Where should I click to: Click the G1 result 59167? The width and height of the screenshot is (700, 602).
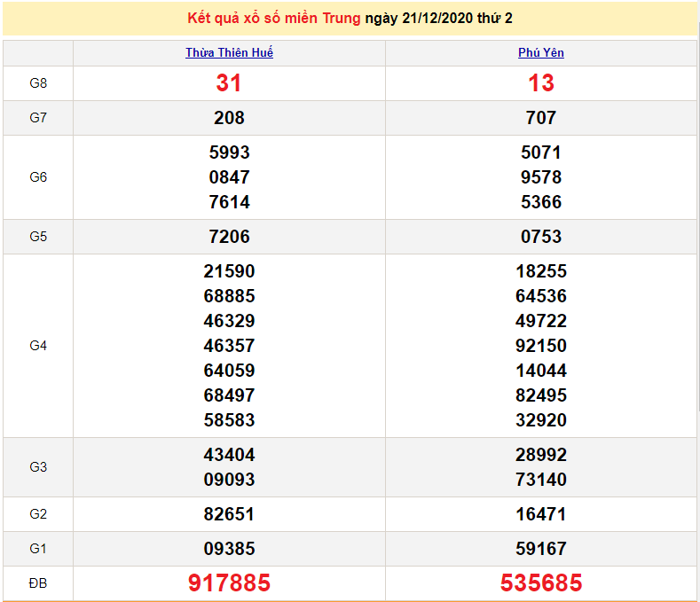541,549
